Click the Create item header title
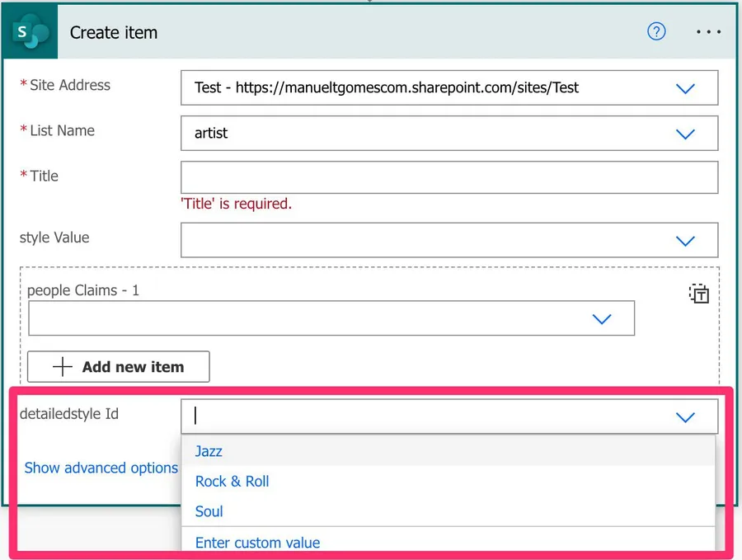 [x=114, y=33]
